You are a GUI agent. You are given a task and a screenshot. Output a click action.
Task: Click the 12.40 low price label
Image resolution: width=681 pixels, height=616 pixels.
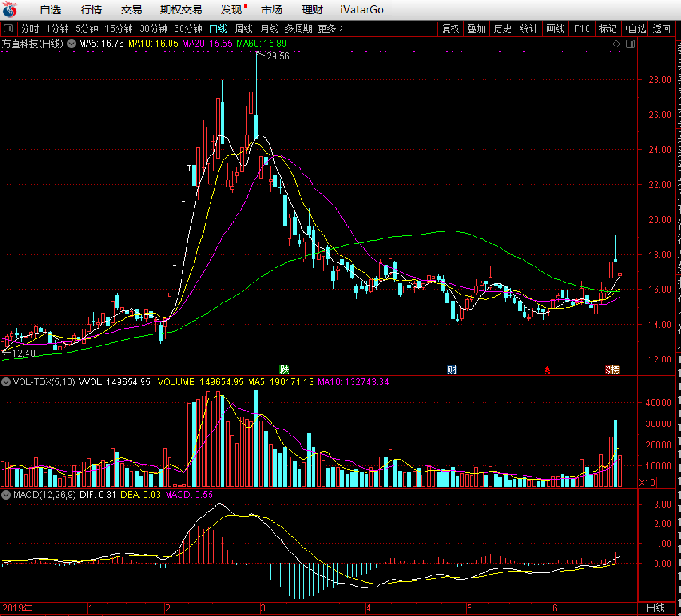coord(24,354)
